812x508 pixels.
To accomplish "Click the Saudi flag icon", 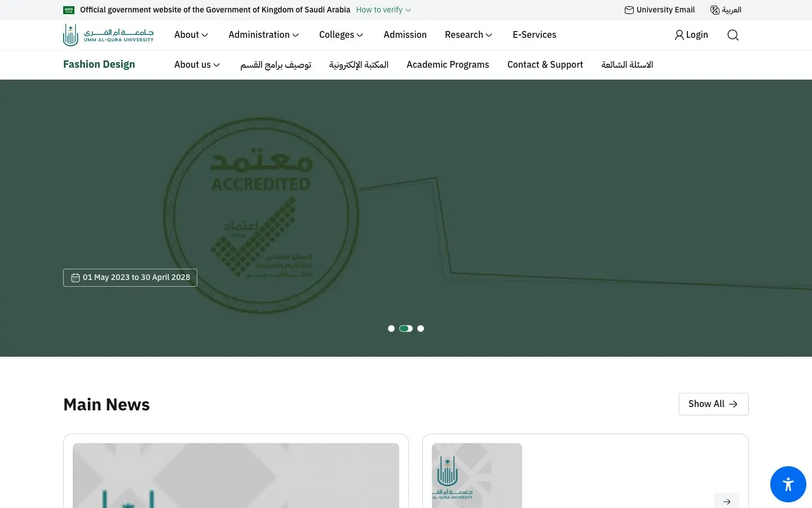I will tap(69, 10).
